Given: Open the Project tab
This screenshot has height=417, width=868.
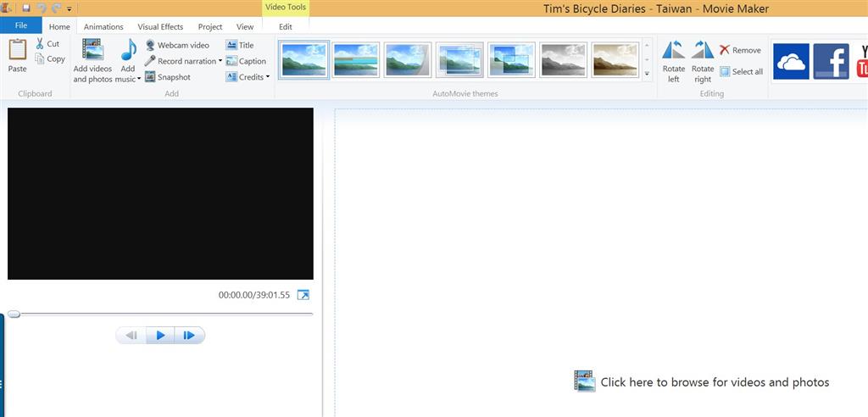Looking at the screenshot, I should [210, 26].
